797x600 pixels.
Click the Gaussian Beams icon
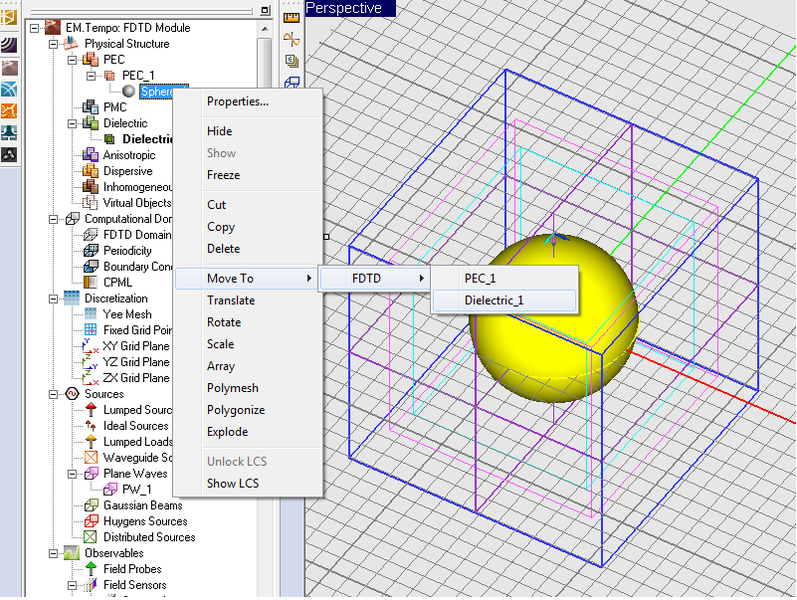point(91,505)
